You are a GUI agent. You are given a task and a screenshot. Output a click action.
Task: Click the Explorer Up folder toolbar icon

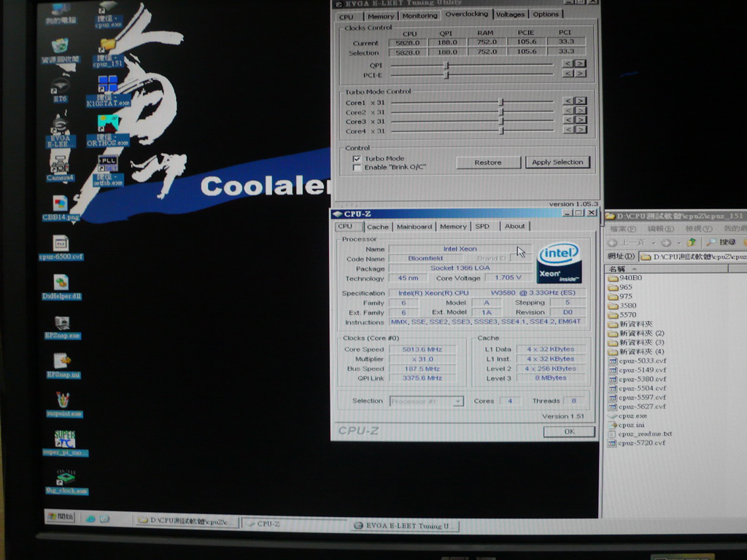(692, 242)
